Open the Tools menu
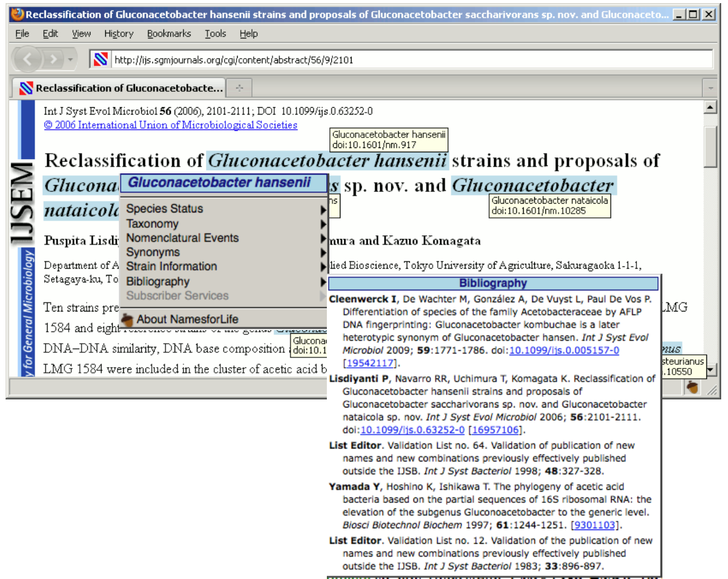 (x=215, y=33)
